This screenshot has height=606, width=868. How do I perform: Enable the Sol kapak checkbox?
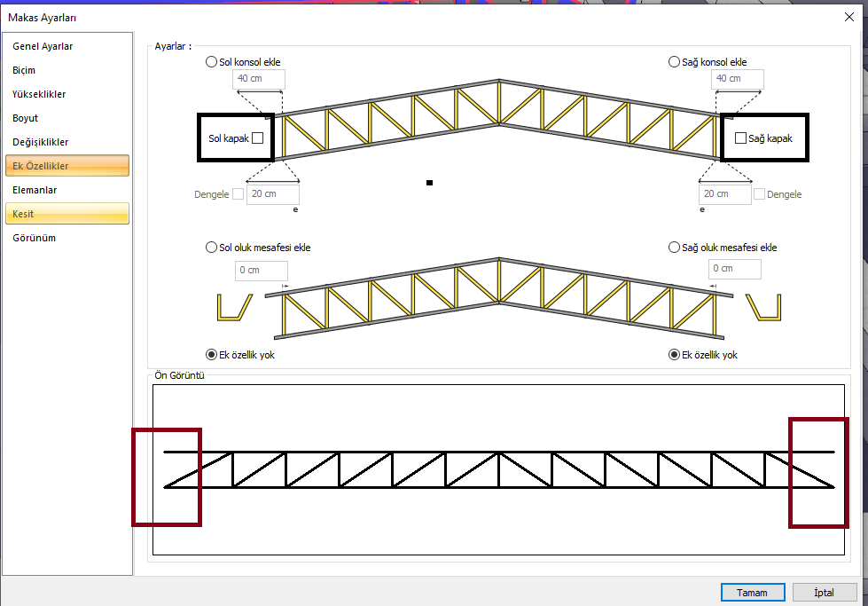click(x=257, y=138)
